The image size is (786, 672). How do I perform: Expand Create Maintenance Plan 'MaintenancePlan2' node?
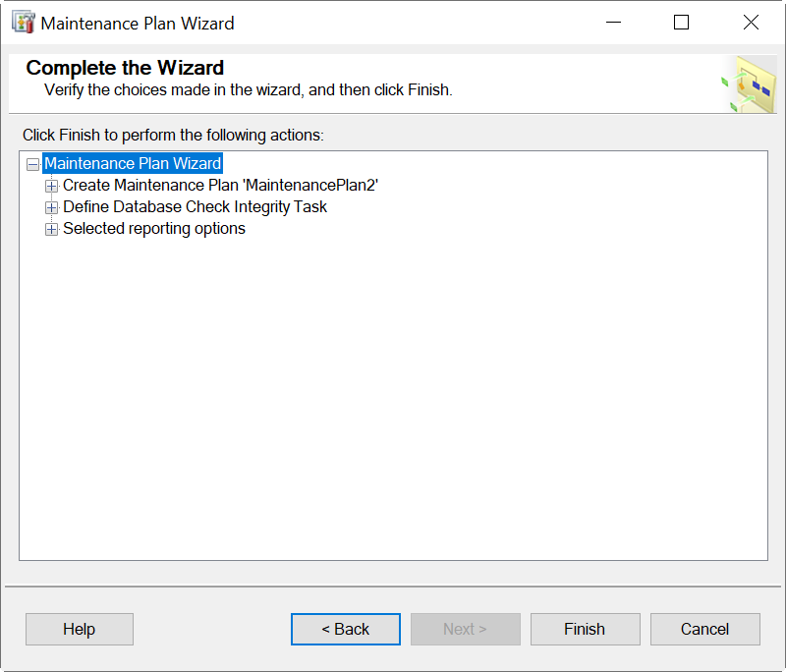pos(51,185)
